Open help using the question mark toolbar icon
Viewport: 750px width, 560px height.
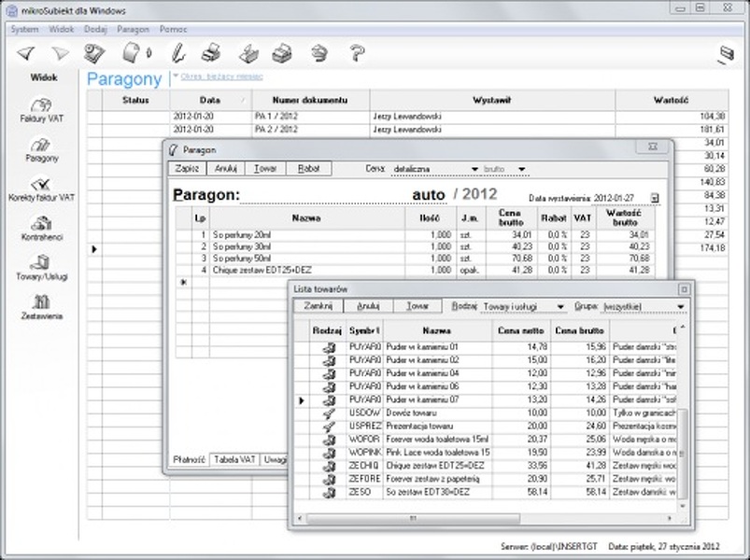coord(359,51)
